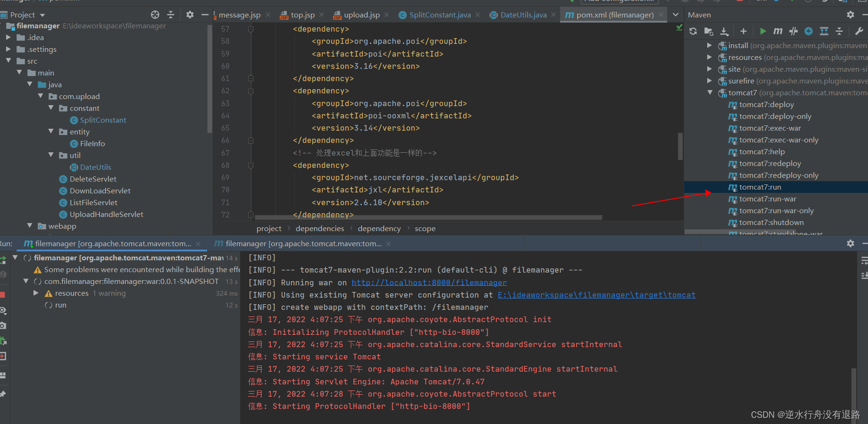Screen dimensions: 868x424
Task: Open Maven settings wrench icon
Action: coord(859,31)
